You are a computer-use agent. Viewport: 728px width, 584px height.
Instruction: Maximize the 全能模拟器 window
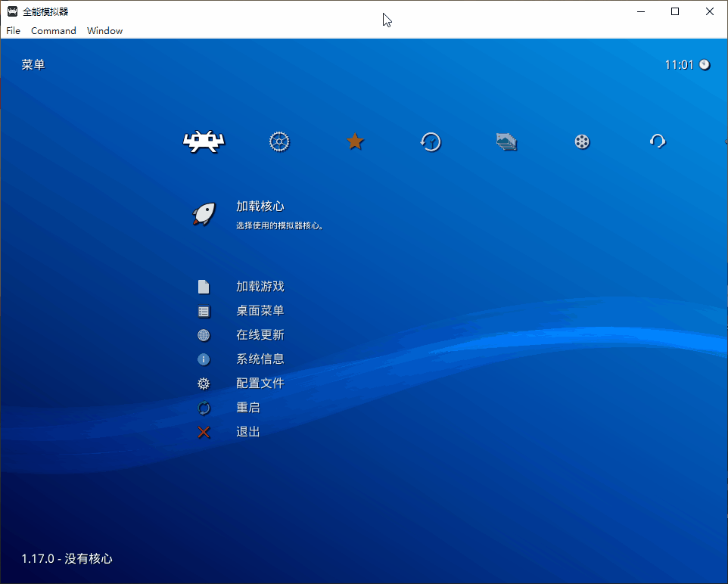click(675, 11)
